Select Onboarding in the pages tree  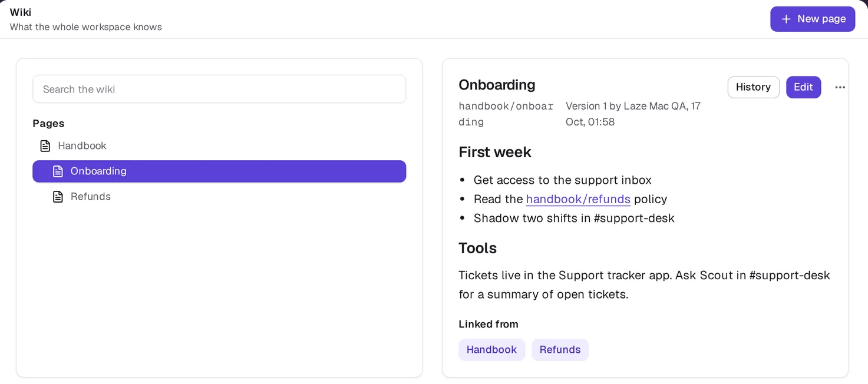tap(219, 171)
